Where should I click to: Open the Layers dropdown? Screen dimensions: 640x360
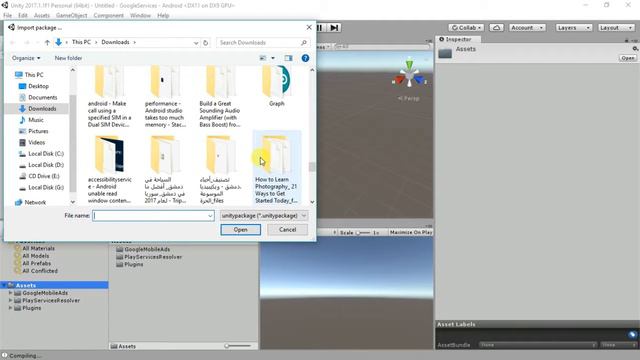coord(573,28)
